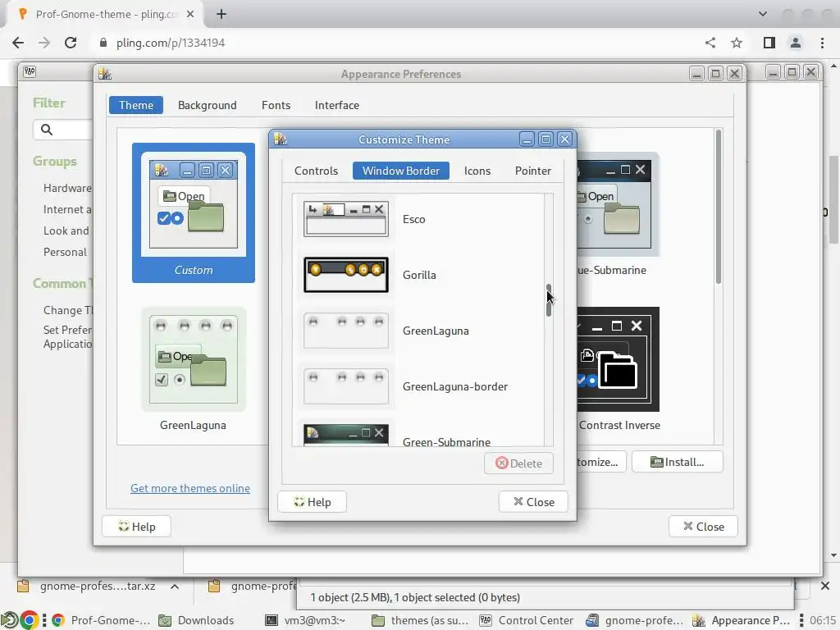Click the browser back arrow

[18, 43]
